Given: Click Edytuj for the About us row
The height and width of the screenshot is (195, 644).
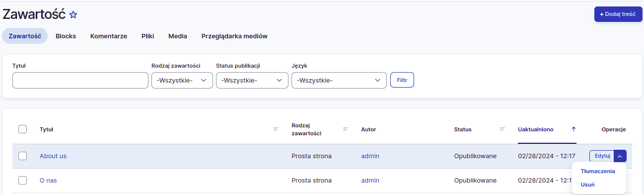Looking at the screenshot, I should (x=602, y=156).
